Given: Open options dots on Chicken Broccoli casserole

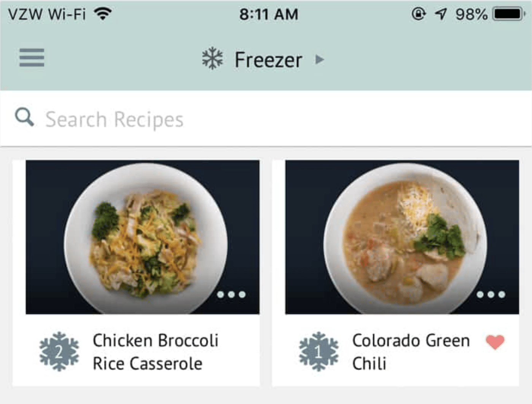Looking at the screenshot, I should 231,294.
